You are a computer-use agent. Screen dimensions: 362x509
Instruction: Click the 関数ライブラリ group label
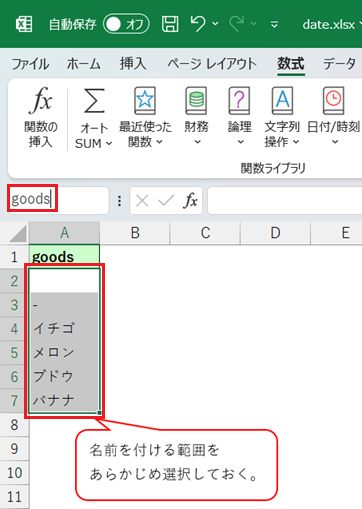click(x=273, y=168)
